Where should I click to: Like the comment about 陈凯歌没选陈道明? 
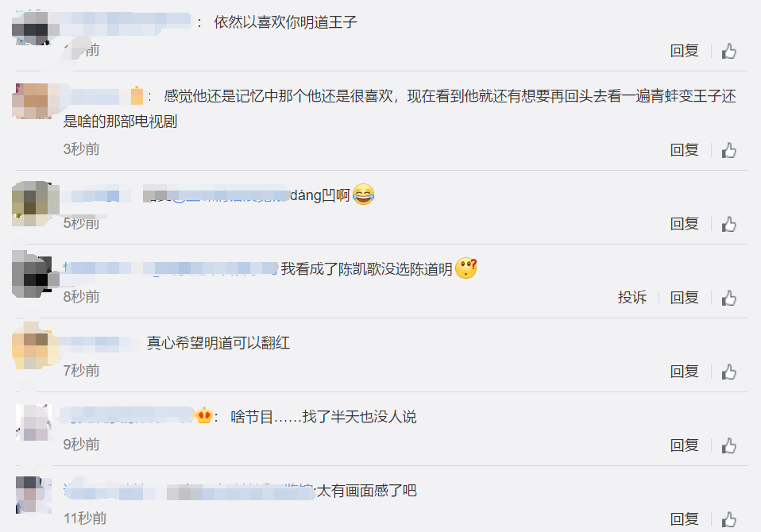728,298
